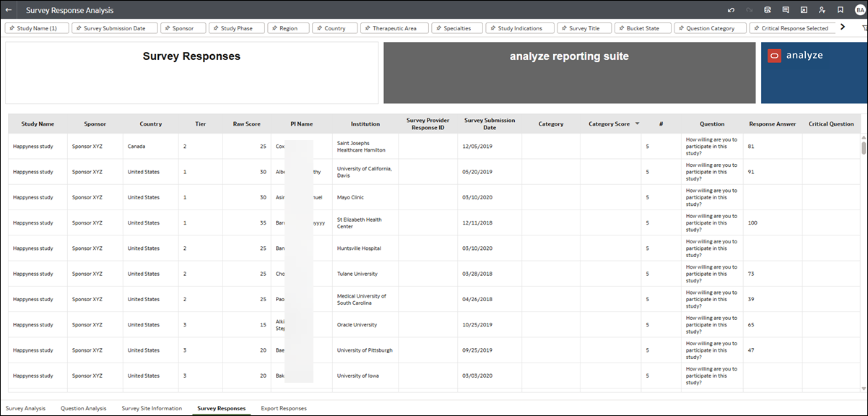Click response answer '91'
Image resolution: width=868 pixels, height=416 pixels.
[x=751, y=172]
